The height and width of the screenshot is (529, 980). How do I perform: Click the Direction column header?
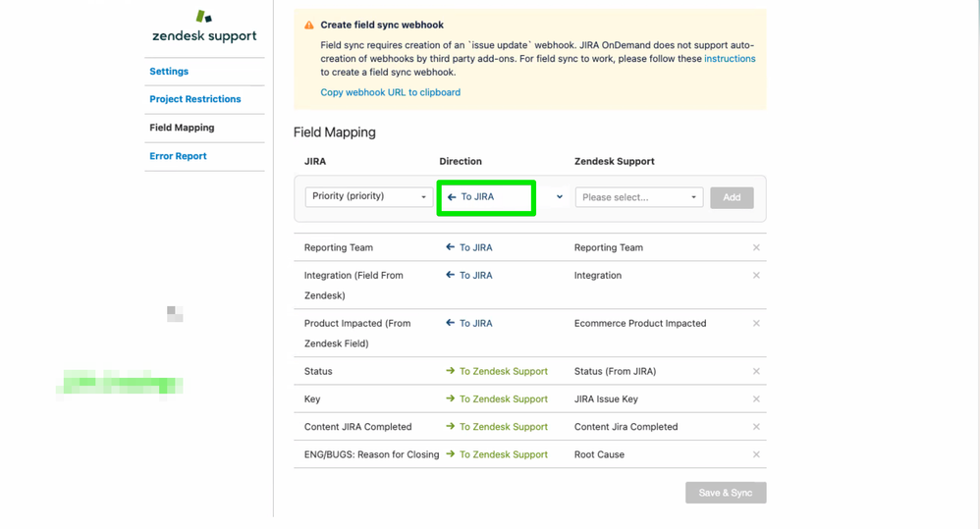tap(461, 161)
